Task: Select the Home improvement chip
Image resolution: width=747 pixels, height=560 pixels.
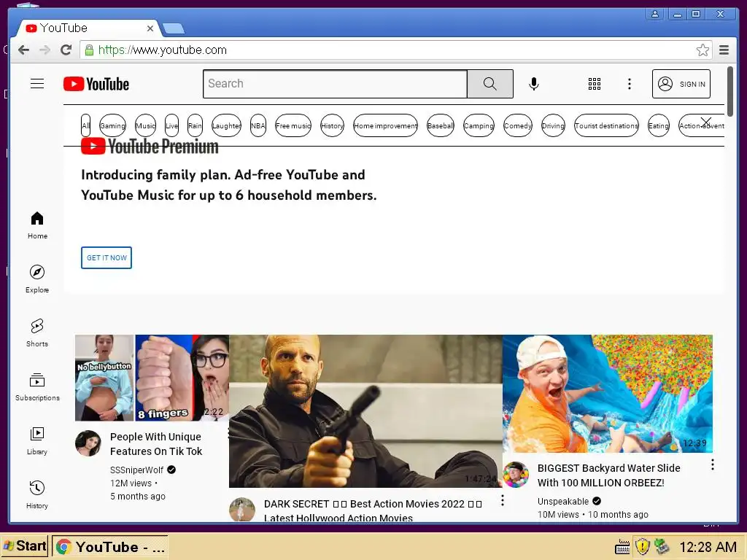Action: [385, 125]
